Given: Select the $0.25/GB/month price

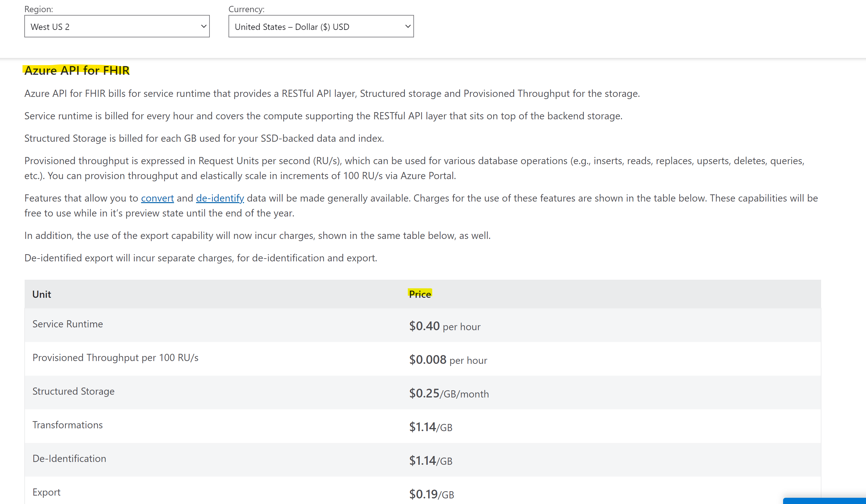Looking at the screenshot, I should (x=449, y=393).
